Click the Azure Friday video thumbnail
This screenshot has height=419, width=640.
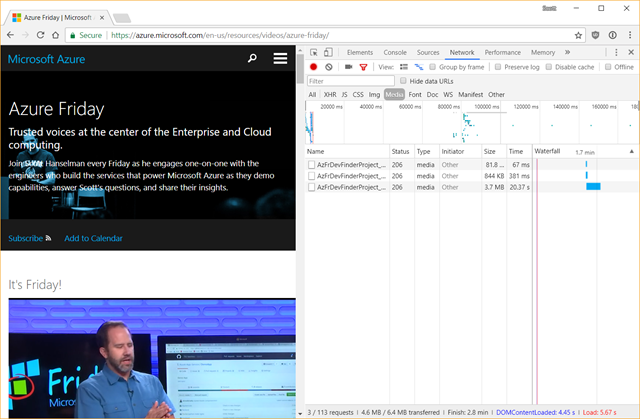152,358
